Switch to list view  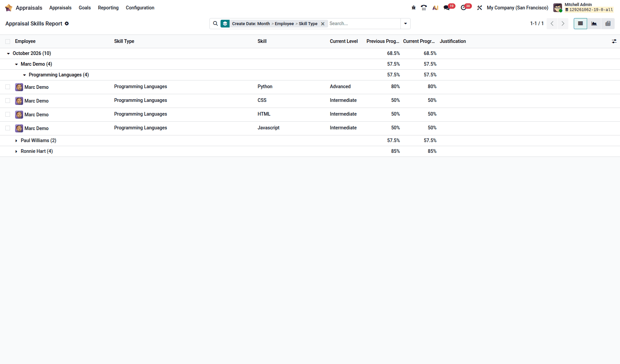[x=580, y=23]
